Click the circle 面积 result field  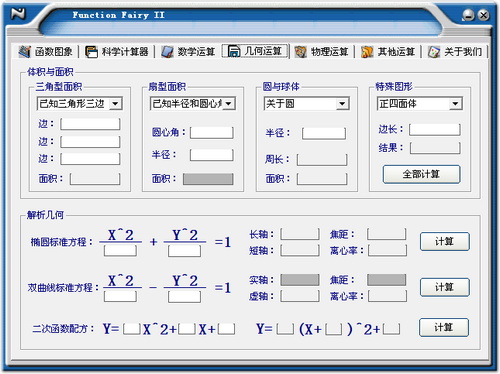pyautogui.click(x=322, y=179)
